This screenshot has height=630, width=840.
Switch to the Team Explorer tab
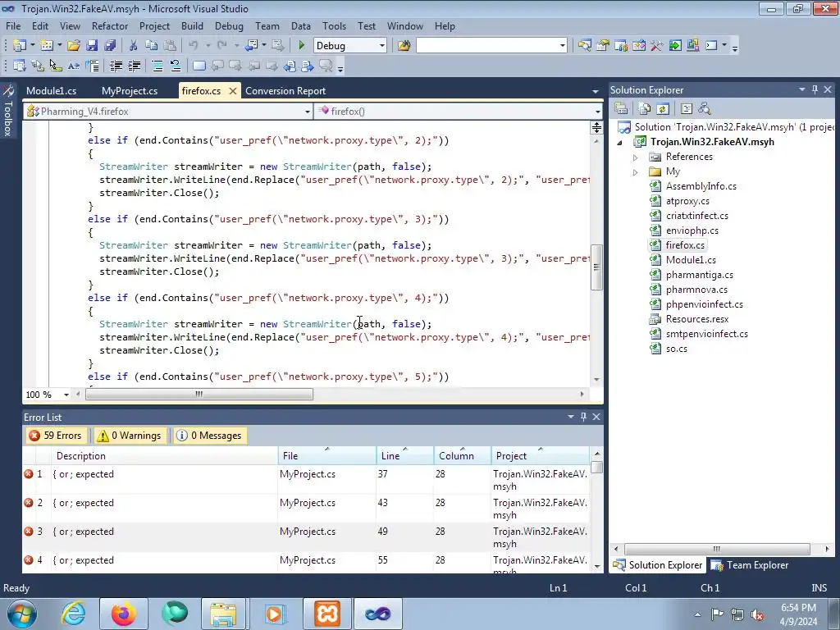click(x=750, y=565)
